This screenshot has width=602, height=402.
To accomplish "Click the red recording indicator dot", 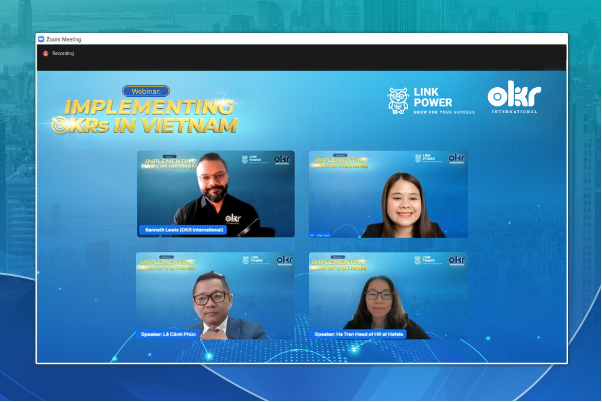I will coord(45,53).
